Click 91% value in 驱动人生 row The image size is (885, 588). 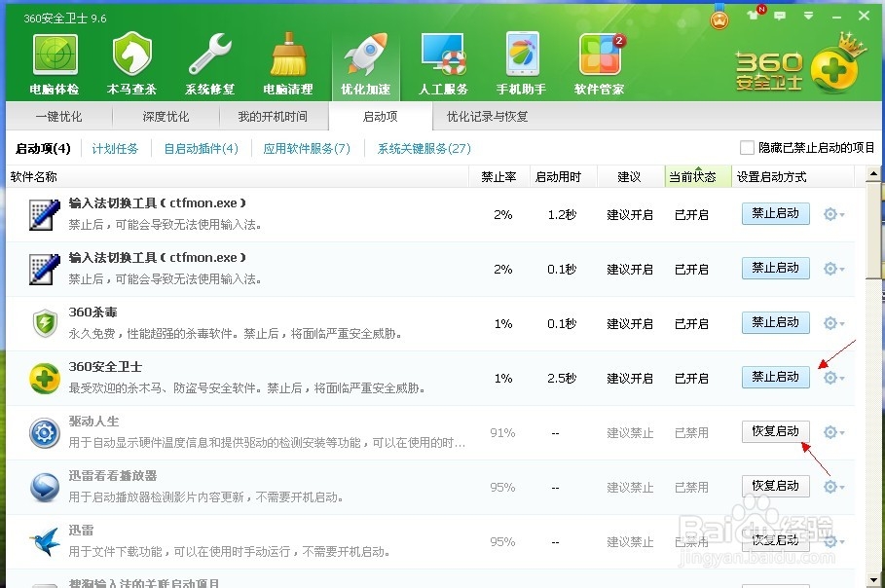502,433
